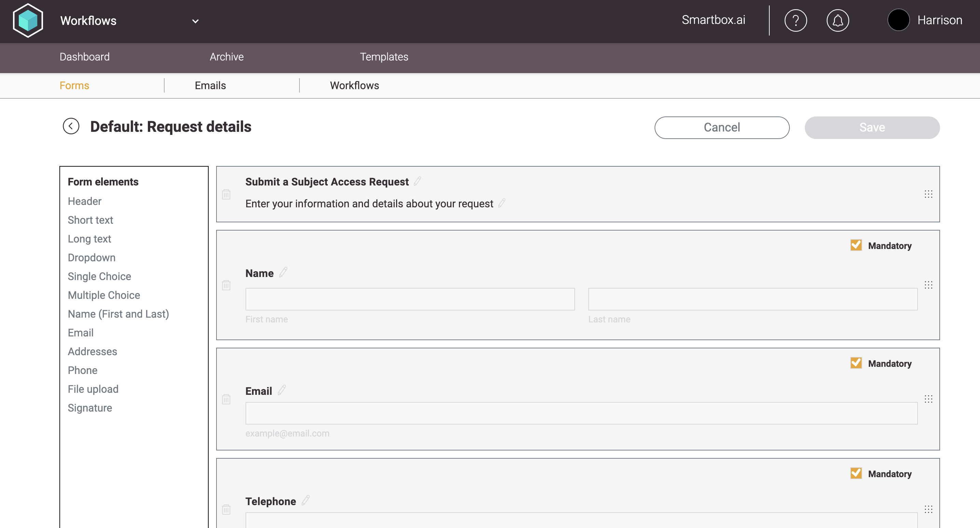The height and width of the screenshot is (528, 980).
Task: Switch to the Emails tab
Action: 210,85
